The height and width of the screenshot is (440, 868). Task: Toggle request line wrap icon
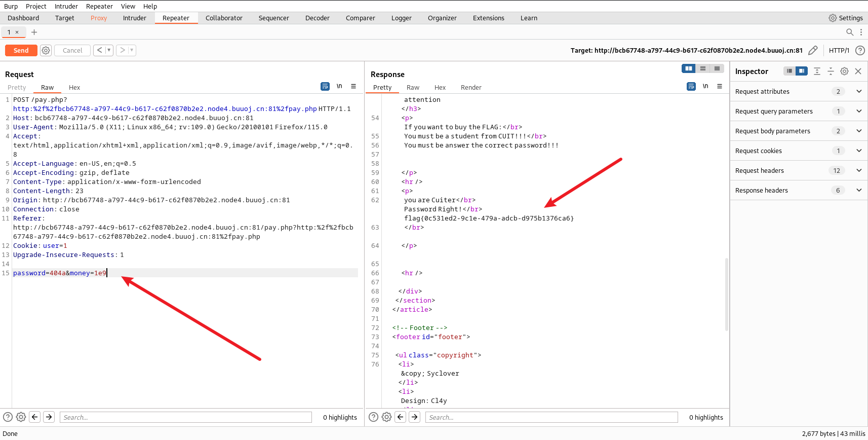(x=325, y=86)
